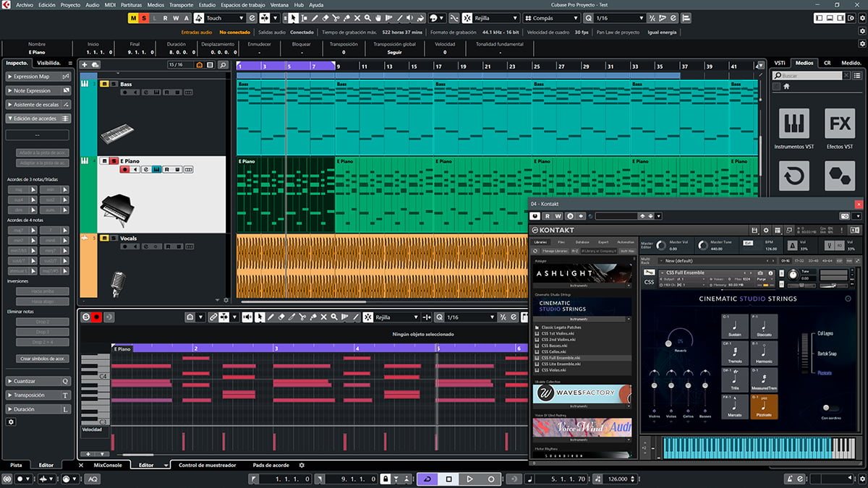Expand the Transposición inspector section
Viewport: 868px width, 488px height.
[x=39, y=395]
